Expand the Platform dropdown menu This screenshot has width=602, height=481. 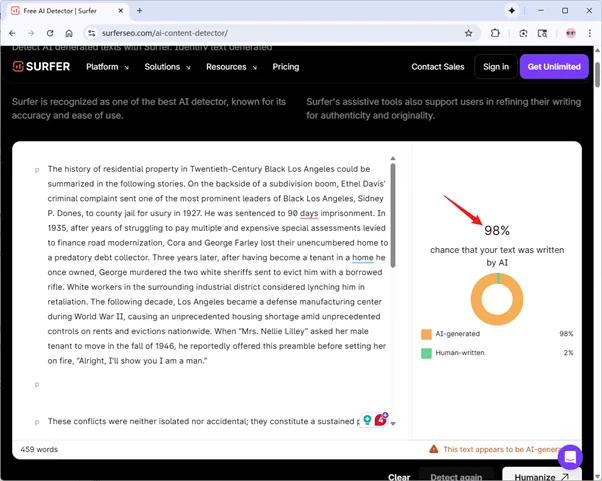[107, 67]
